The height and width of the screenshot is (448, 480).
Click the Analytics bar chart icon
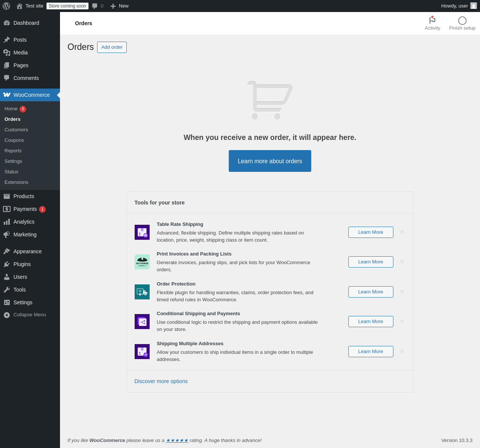tap(7, 222)
